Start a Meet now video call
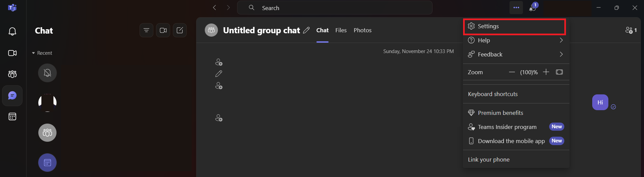 coord(163,30)
